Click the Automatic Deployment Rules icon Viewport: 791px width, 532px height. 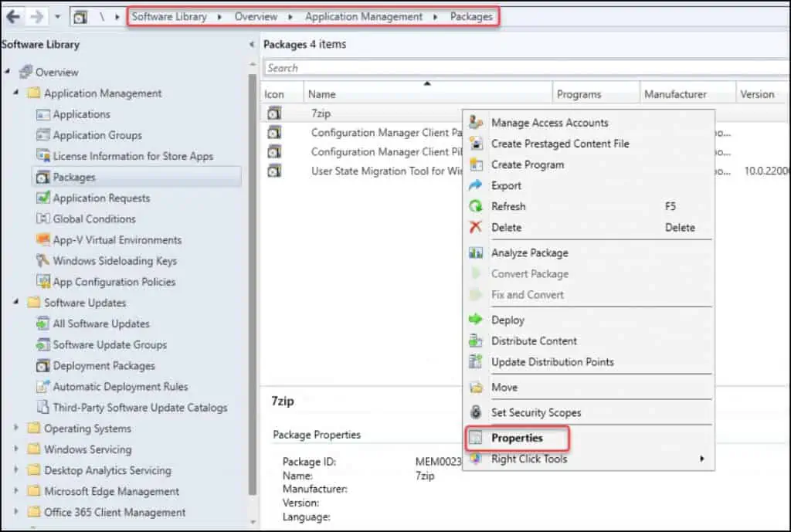(43, 386)
